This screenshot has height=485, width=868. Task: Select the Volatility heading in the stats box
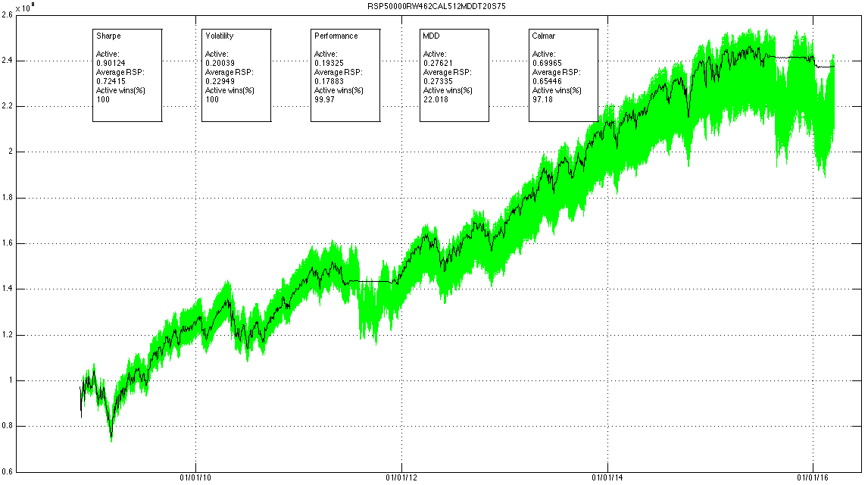219,36
